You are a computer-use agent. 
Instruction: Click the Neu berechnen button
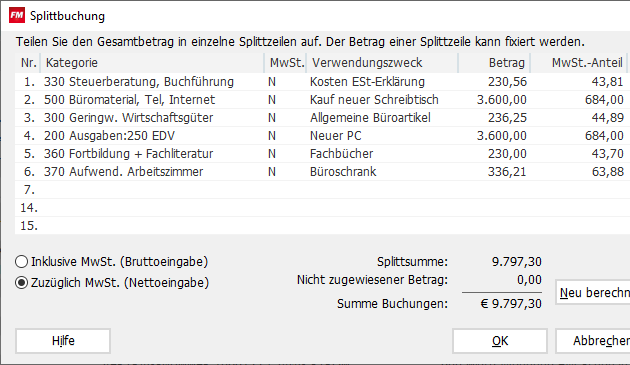tap(593, 292)
